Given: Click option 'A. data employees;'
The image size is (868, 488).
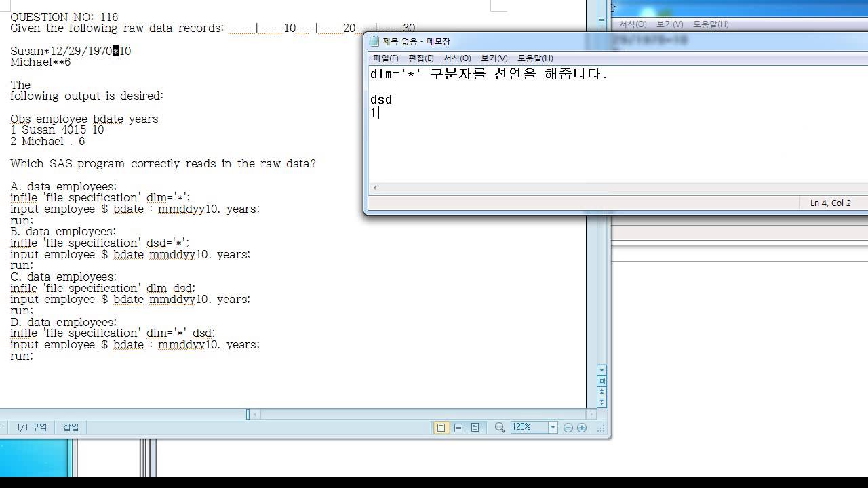Looking at the screenshot, I should click(x=64, y=186).
